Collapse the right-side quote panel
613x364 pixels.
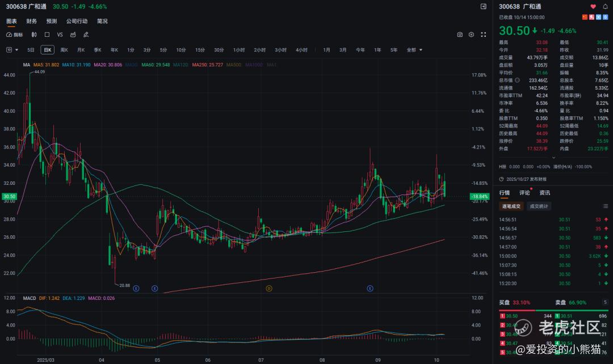pos(484,6)
